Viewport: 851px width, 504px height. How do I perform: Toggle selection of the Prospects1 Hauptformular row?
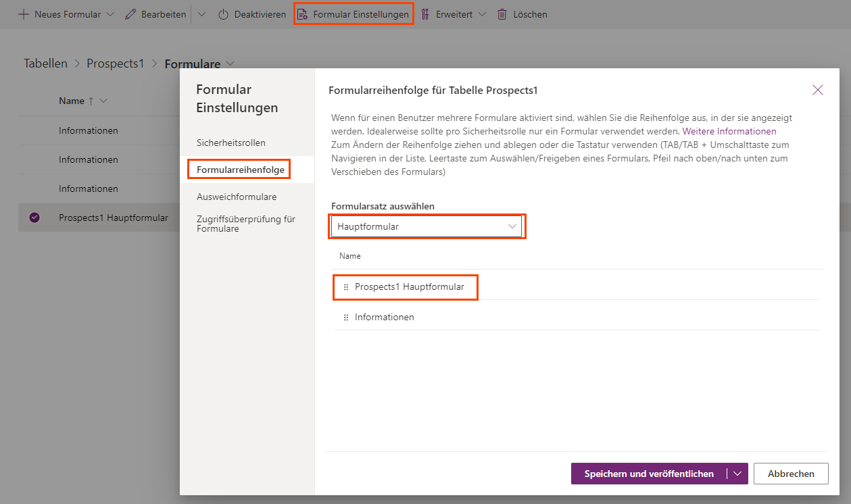pyautogui.click(x=35, y=217)
